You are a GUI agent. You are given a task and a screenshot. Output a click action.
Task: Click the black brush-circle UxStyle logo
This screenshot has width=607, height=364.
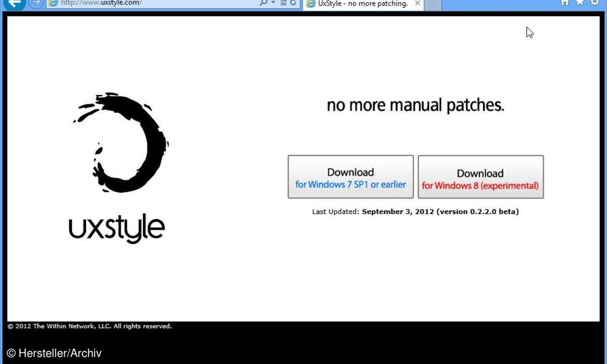pyautogui.click(x=121, y=142)
